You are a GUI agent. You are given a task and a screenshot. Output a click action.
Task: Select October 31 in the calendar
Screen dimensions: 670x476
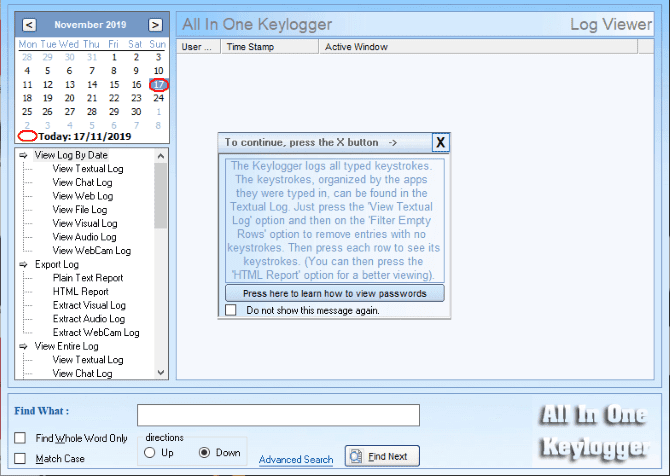click(x=92, y=57)
